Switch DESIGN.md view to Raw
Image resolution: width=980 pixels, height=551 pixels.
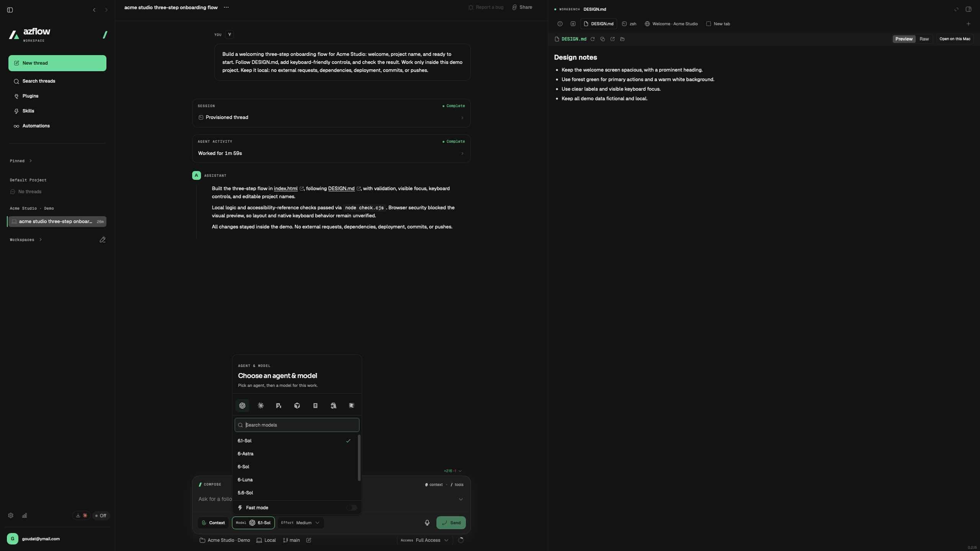(x=924, y=39)
